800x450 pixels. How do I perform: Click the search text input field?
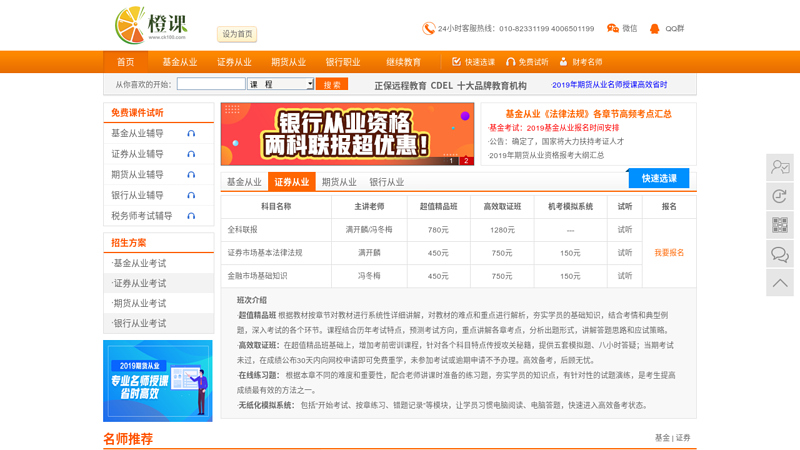pyautogui.click(x=211, y=84)
